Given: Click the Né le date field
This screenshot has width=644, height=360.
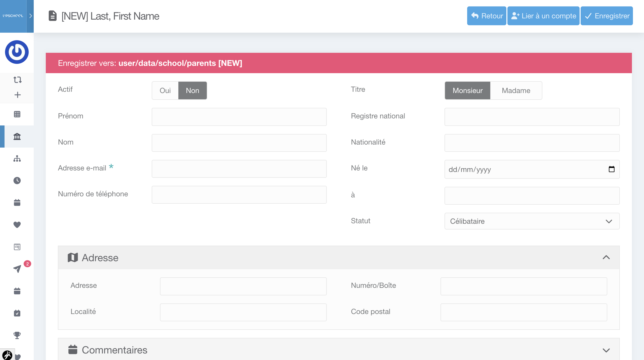Looking at the screenshot, I should pos(532,169).
